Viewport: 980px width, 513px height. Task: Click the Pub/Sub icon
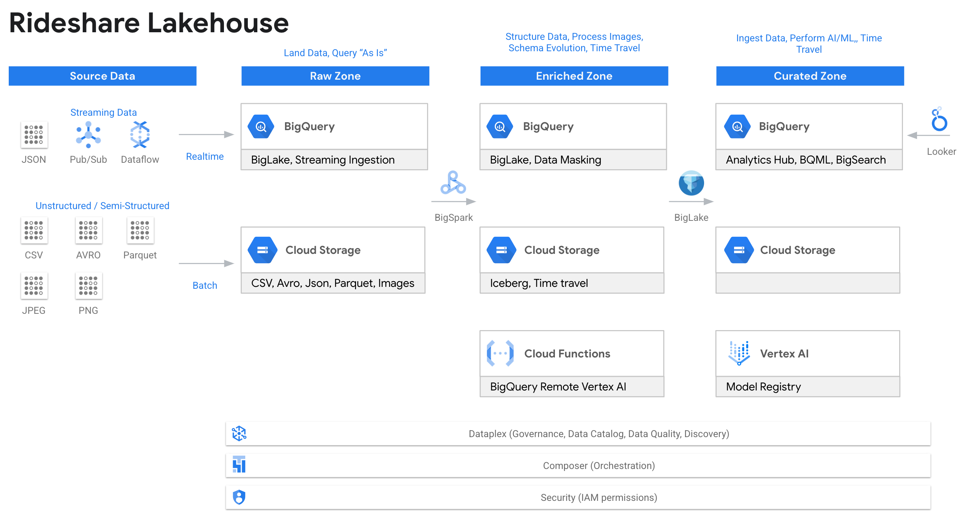click(88, 135)
